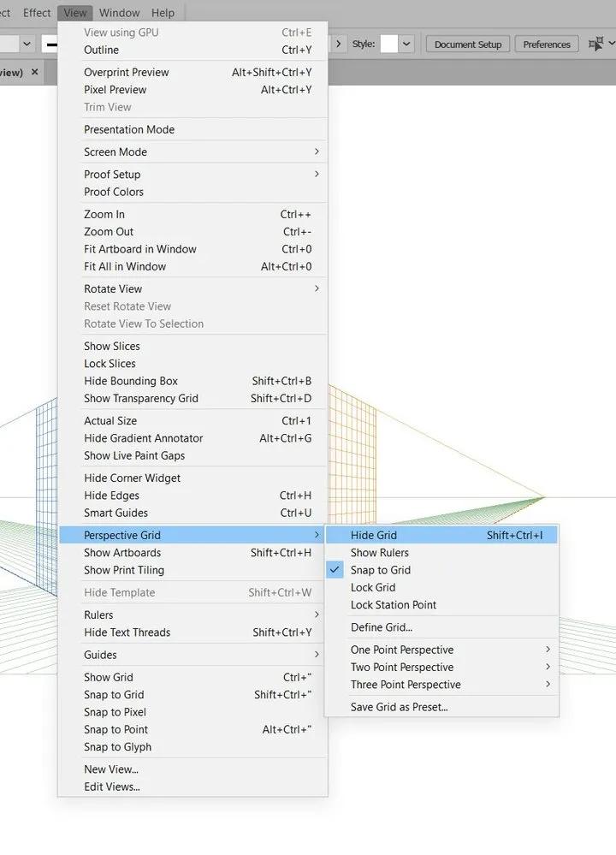Viewport: 616px width, 855px height.
Task: Open the Effect menu
Action: 37,13
